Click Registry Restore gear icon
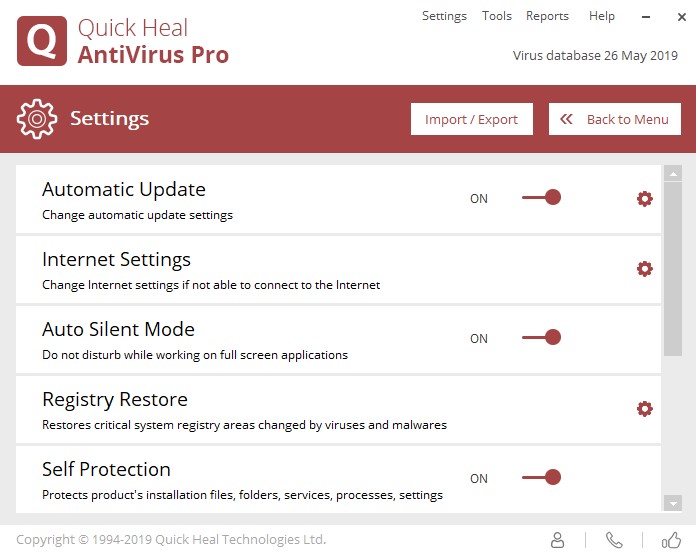 tap(645, 409)
